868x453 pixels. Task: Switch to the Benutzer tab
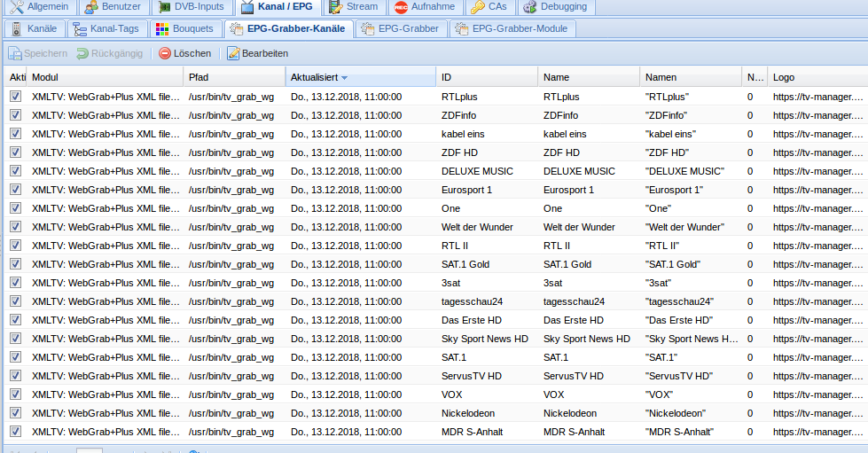coord(113,6)
